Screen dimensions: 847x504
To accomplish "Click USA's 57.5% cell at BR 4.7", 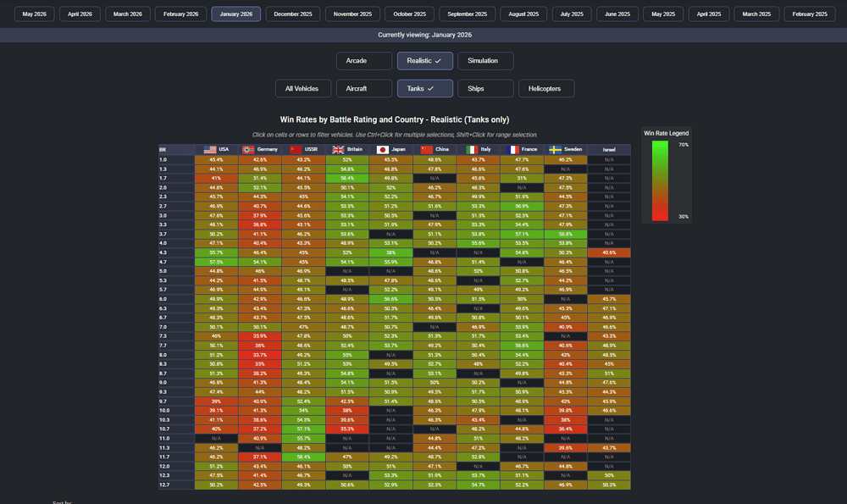I will [216, 262].
